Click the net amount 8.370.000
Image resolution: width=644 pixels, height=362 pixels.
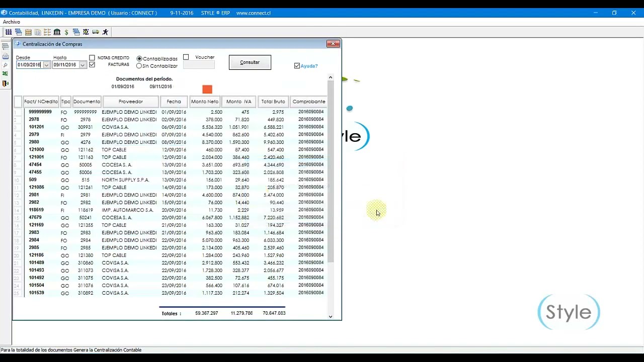click(x=212, y=142)
